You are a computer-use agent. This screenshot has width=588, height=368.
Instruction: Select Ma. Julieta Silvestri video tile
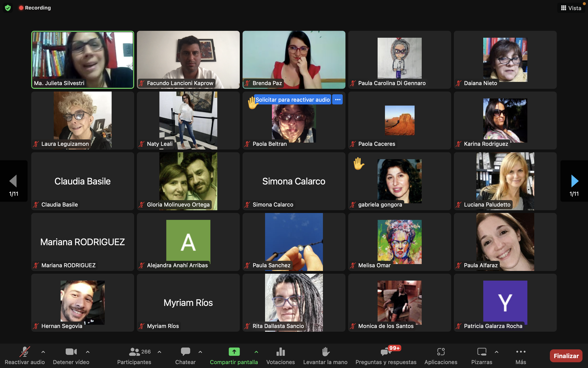coord(83,60)
